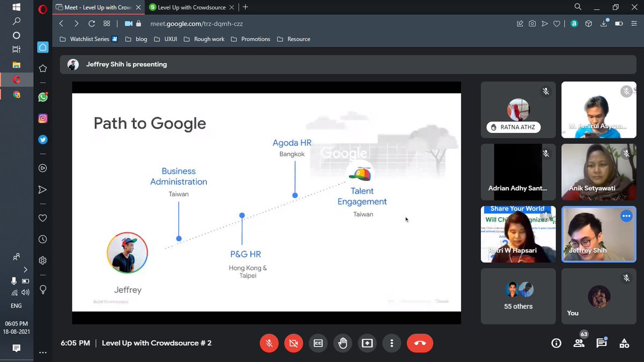Add page to bookmarks via toolbar heart
This screenshot has width=644, height=362.
point(557,24)
